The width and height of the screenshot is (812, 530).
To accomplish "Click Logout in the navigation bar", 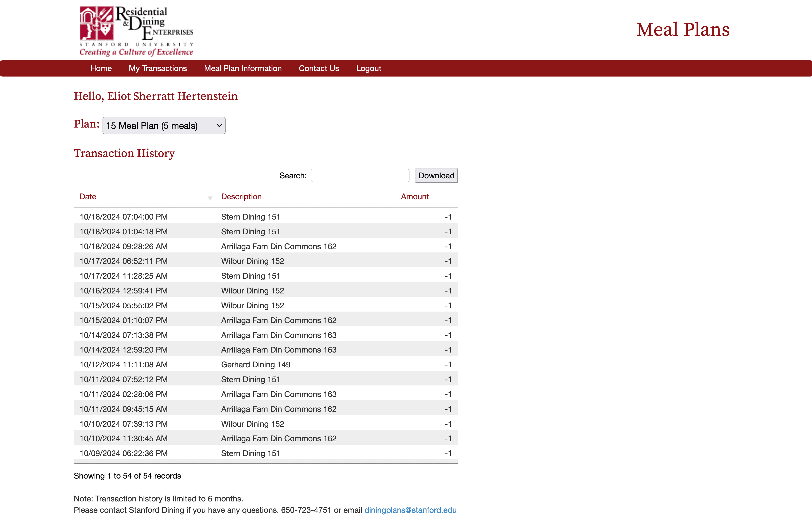I will pos(368,68).
